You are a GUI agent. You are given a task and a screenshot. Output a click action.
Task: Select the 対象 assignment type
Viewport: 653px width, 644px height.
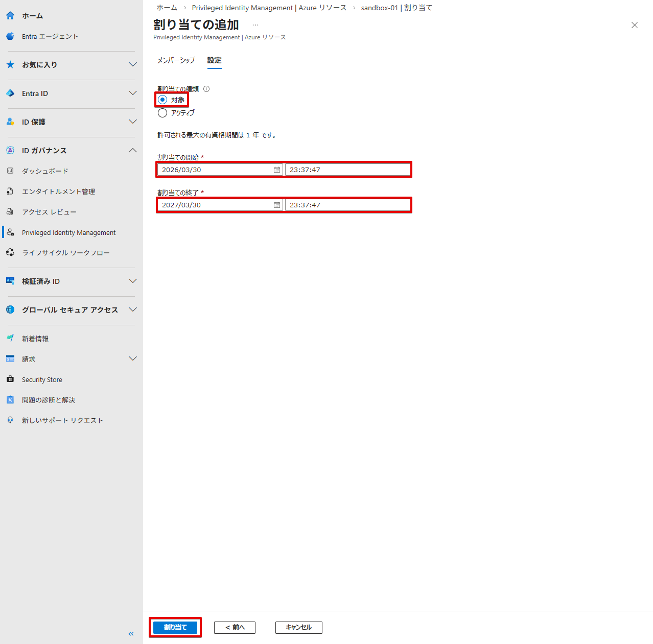pyautogui.click(x=162, y=100)
